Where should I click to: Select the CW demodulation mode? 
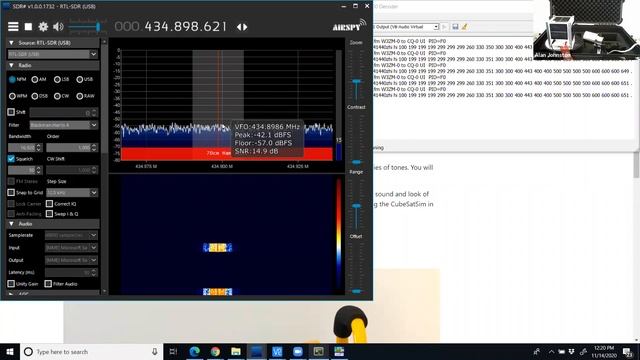(57, 96)
